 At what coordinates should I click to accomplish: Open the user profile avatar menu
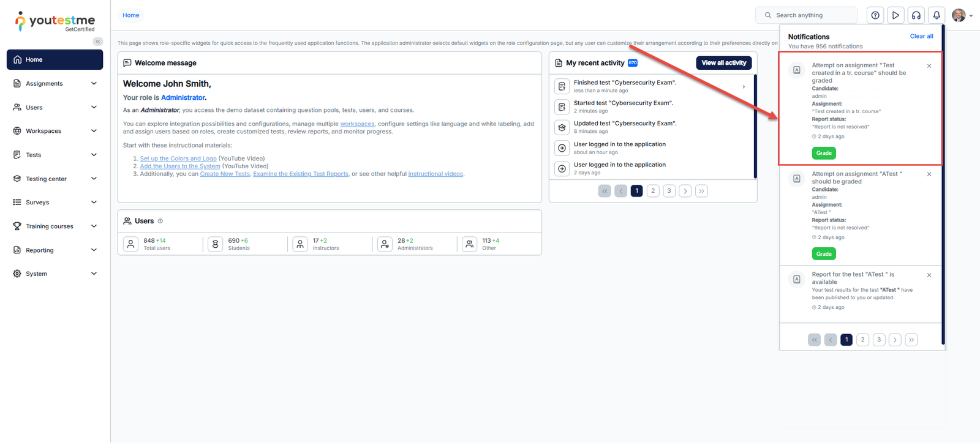(x=962, y=15)
